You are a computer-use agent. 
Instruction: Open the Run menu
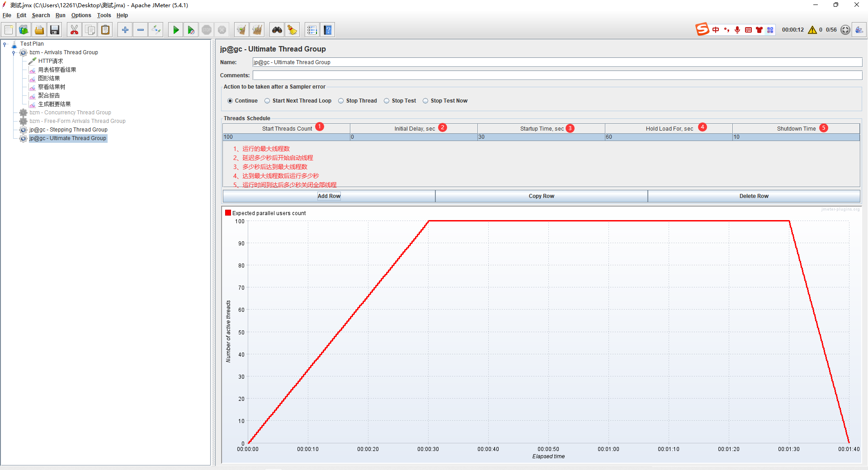(x=61, y=15)
